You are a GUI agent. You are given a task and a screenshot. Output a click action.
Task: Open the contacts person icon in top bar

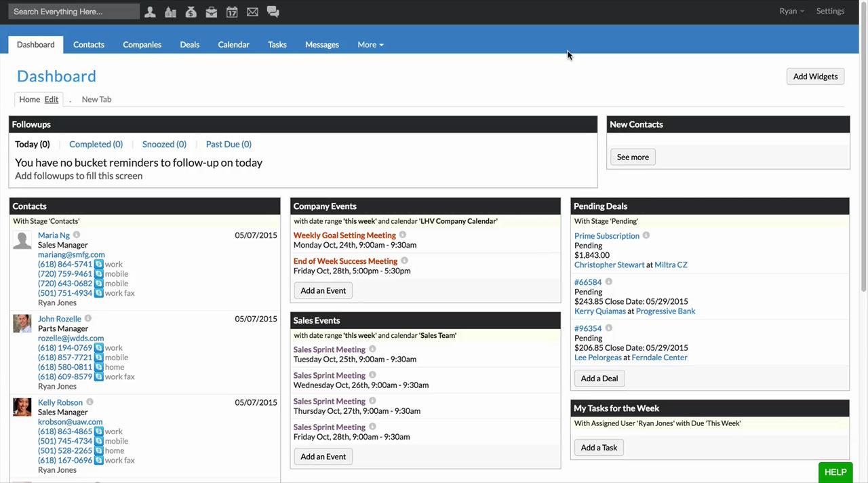(x=150, y=12)
